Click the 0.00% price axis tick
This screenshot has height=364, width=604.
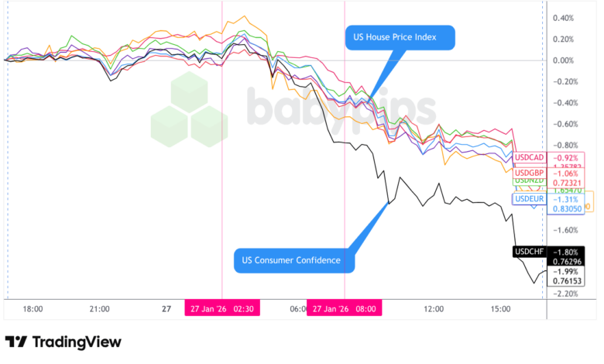[563, 60]
